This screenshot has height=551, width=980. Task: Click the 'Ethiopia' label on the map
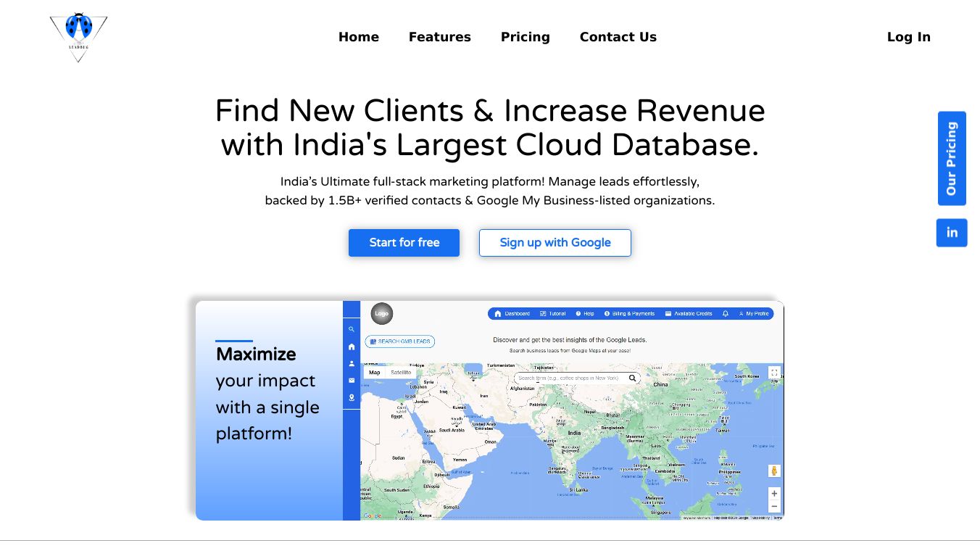point(431,486)
